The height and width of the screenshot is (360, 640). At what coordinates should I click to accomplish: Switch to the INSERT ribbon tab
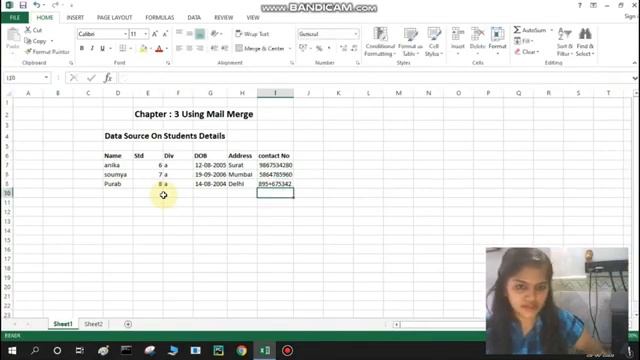pos(75,18)
